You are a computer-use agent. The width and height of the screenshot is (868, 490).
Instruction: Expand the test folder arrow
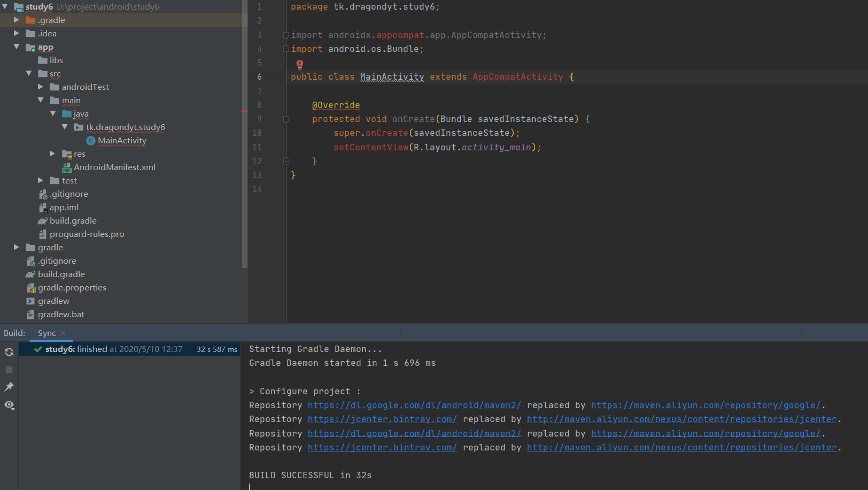pos(41,180)
